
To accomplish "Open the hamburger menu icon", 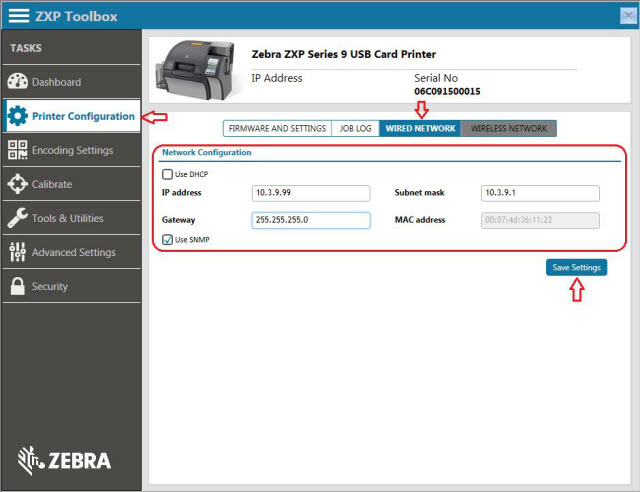I will [x=19, y=16].
